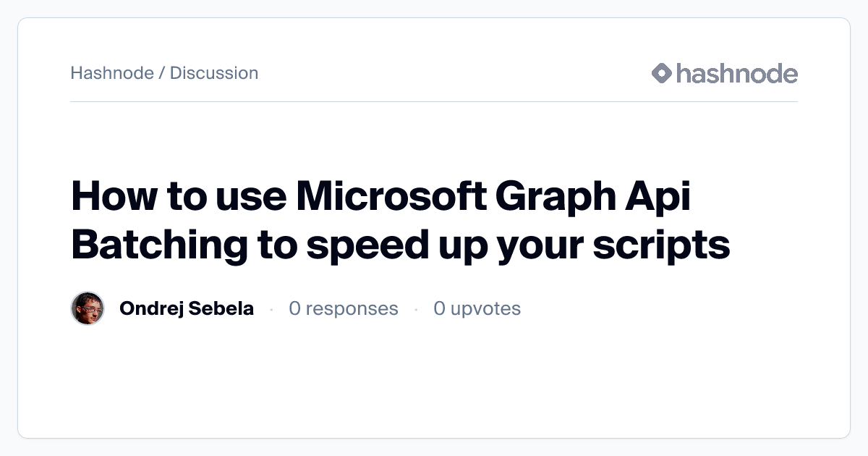
Task: Open Ondrej Sebela's profile avatar
Action: click(x=88, y=309)
